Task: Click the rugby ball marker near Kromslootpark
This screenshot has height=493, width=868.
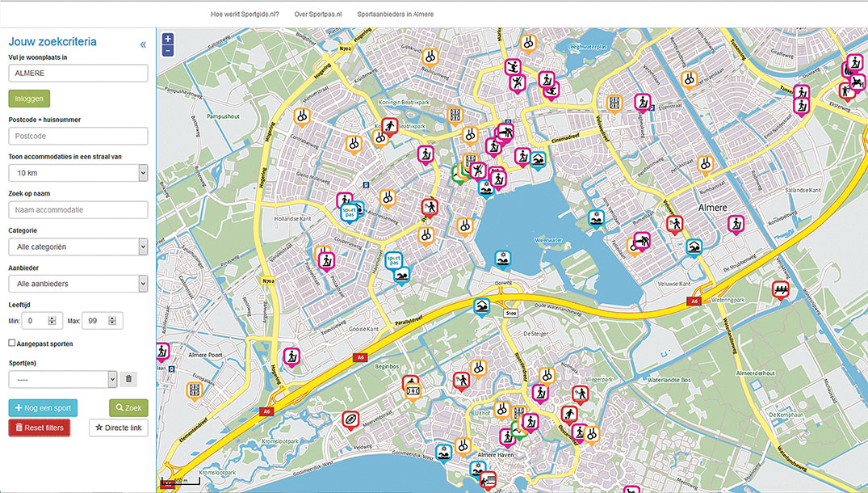Action: (x=350, y=420)
